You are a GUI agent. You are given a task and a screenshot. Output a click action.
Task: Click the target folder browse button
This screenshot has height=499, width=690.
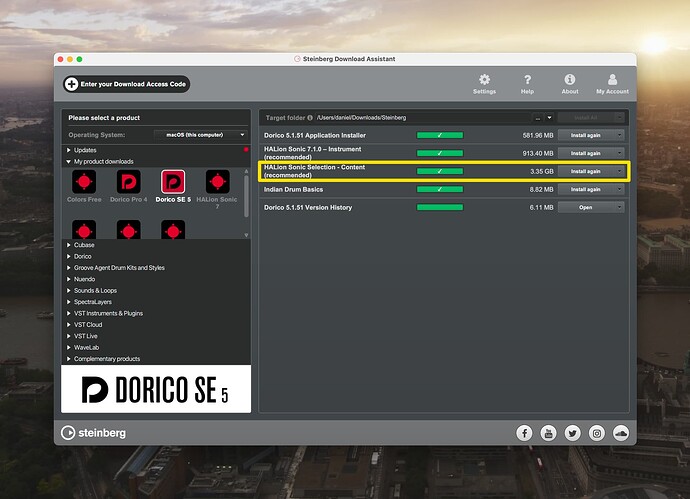pos(538,117)
